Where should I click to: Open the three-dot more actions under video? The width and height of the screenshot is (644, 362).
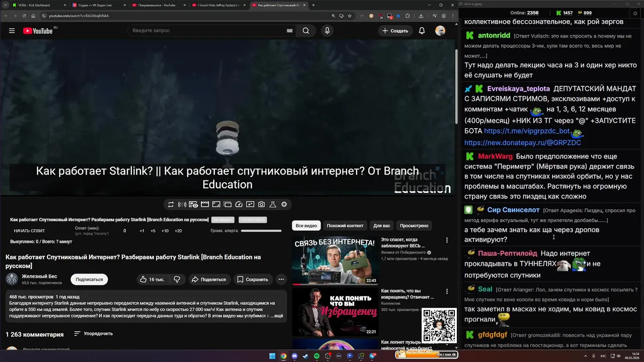[281, 280]
